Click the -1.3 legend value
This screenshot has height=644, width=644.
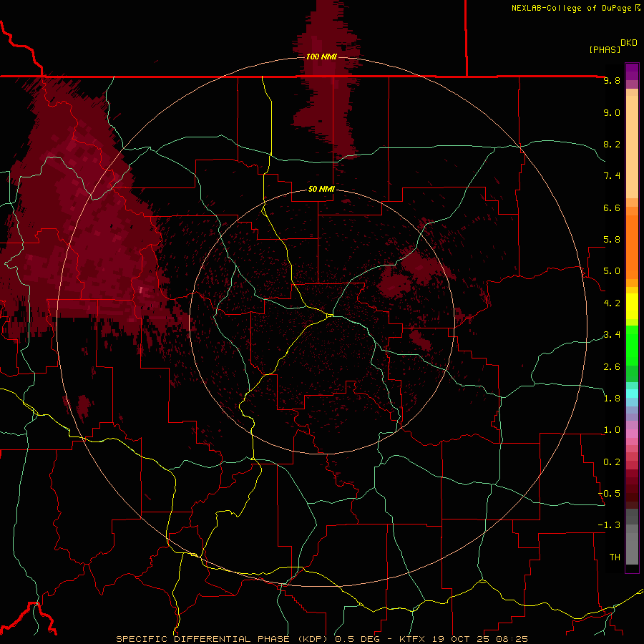[609, 525]
